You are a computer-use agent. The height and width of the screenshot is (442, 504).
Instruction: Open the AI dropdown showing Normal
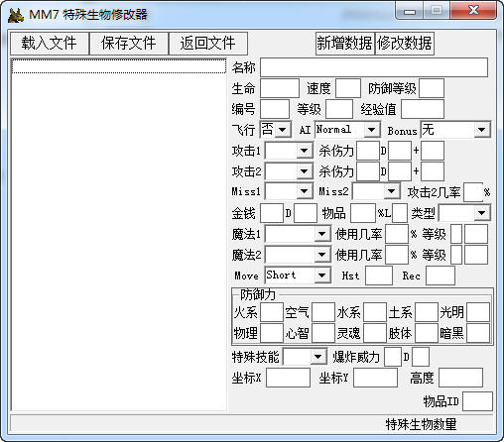point(371,130)
